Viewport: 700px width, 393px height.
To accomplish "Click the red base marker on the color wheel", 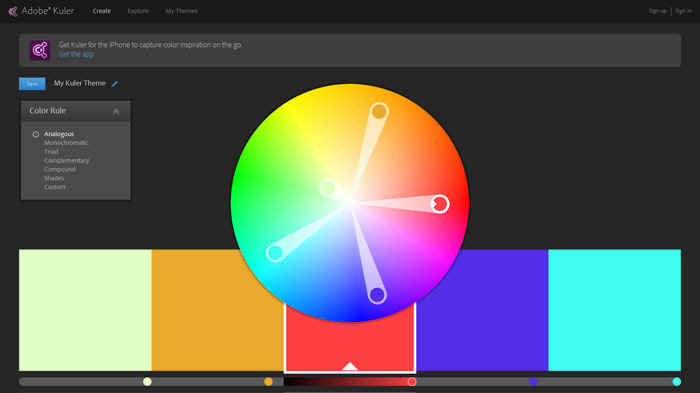I will (440, 204).
